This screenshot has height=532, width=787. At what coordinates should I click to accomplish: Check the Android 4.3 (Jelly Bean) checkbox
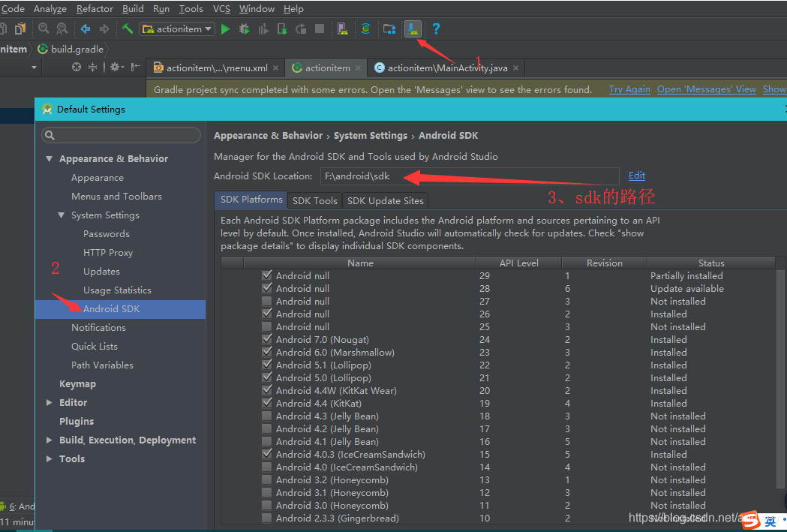[267, 416]
